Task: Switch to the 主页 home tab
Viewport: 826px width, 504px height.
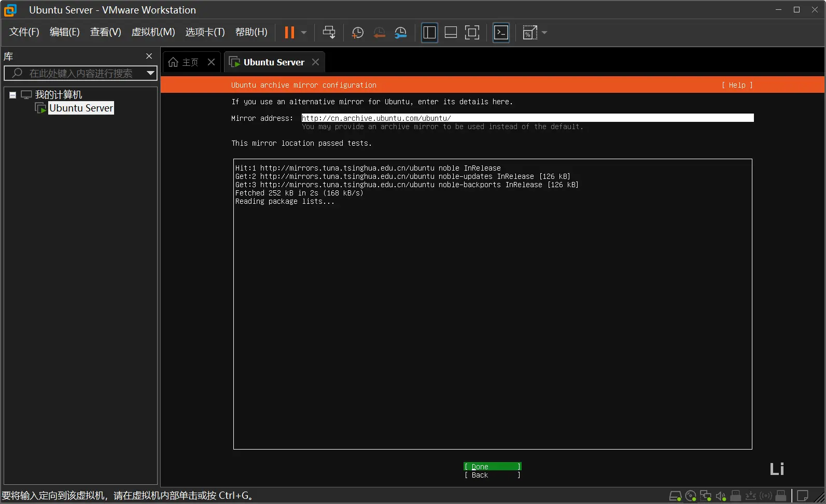Action: tap(184, 62)
